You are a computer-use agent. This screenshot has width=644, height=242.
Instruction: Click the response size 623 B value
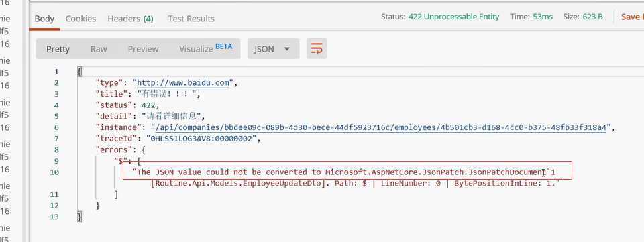coord(592,17)
